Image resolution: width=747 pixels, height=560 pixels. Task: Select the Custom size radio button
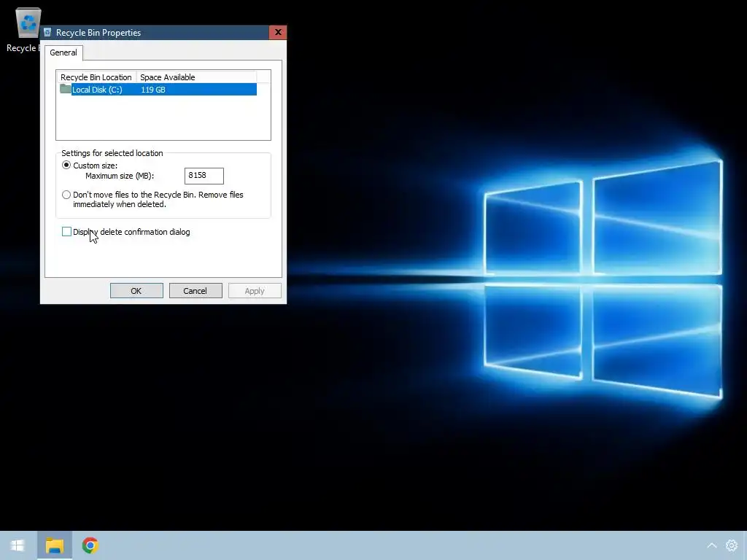coord(66,166)
